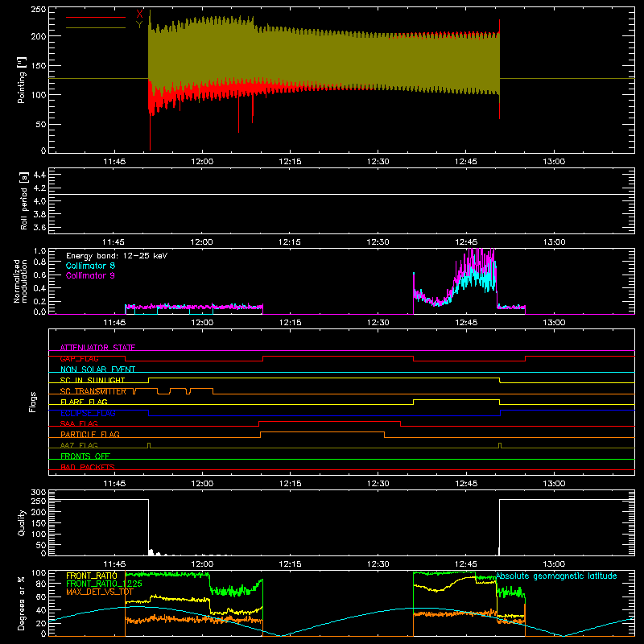Click the 12:45 tick under the modulation plot
Viewport: 644px width, 644px height.
(x=466, y=323)
